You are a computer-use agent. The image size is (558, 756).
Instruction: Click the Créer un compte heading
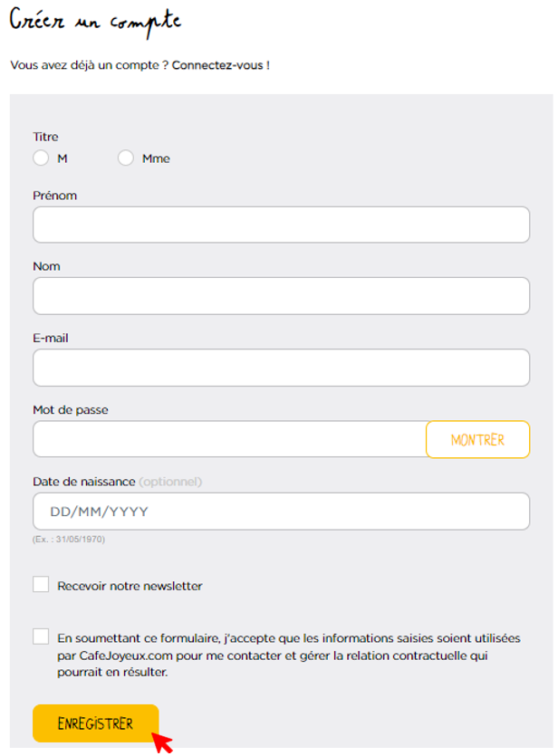(95, 22)
